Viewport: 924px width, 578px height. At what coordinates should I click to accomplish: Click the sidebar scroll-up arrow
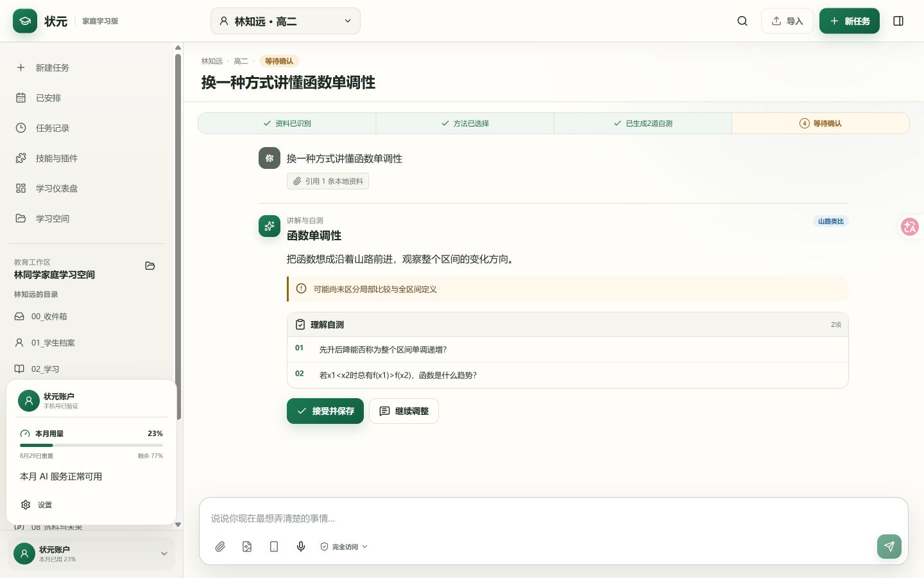pyautogui.click(x=178, y=48)
